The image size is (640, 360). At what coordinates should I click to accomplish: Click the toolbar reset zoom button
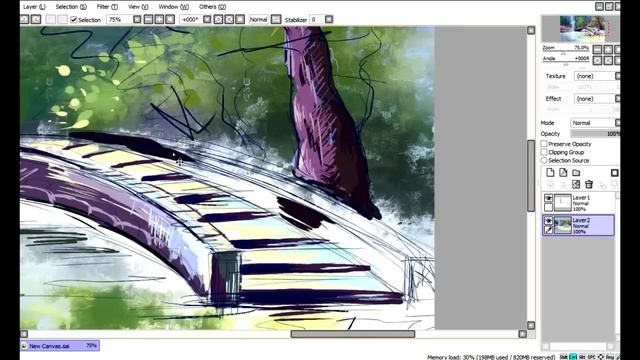tap(170, 19)
